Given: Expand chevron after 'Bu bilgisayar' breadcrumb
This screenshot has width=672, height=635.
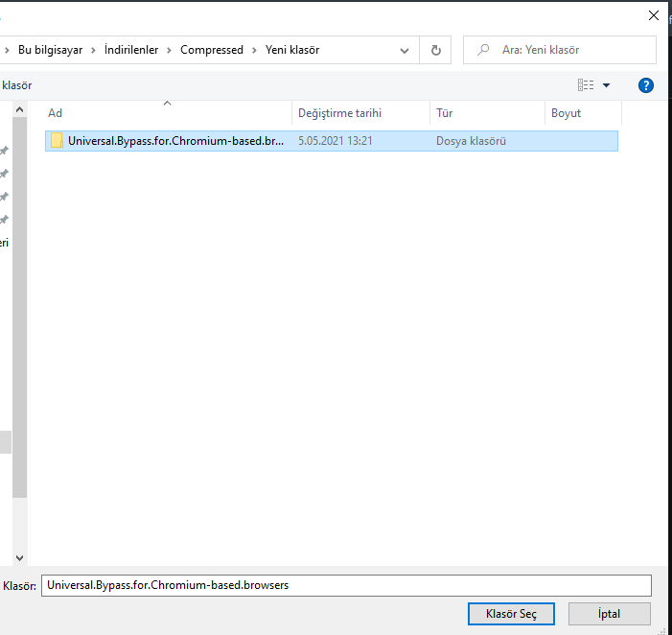Looking at the screenshot, I should [x=93, y=50].
